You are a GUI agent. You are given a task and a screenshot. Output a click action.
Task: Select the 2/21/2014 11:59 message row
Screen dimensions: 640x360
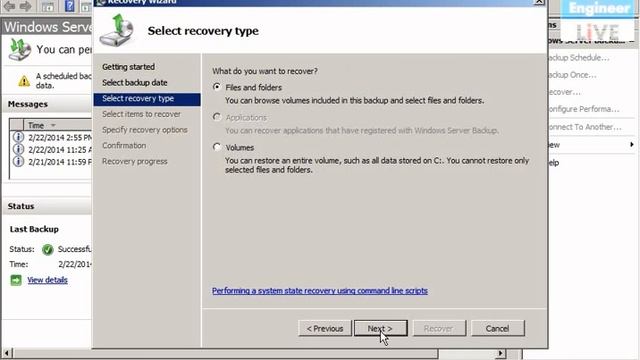(x=51, y=162)
